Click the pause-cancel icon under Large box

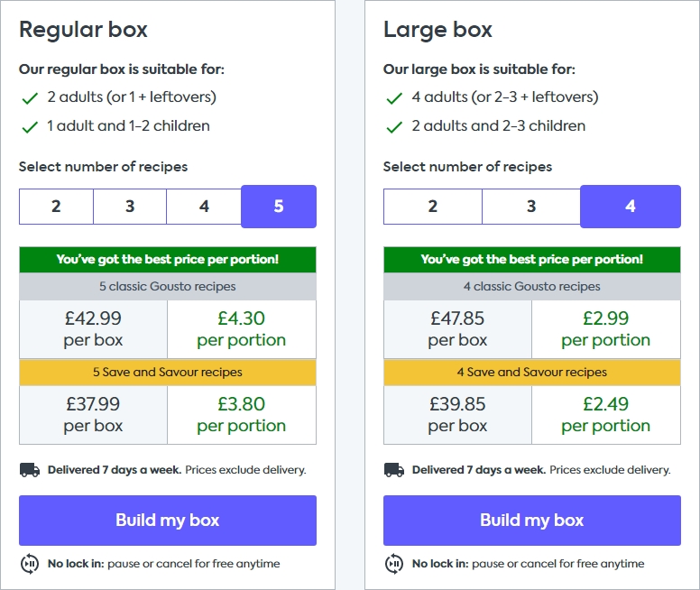pos(394,564)
